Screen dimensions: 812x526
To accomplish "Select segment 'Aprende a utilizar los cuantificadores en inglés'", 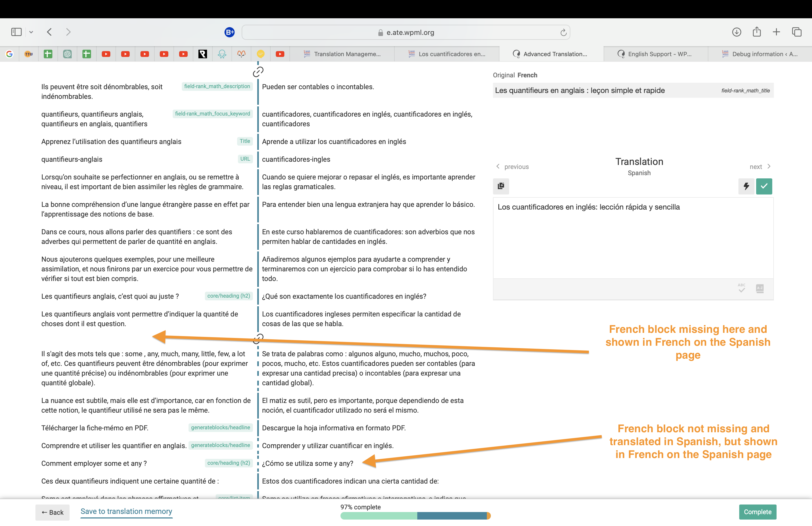I will (334, 142).
